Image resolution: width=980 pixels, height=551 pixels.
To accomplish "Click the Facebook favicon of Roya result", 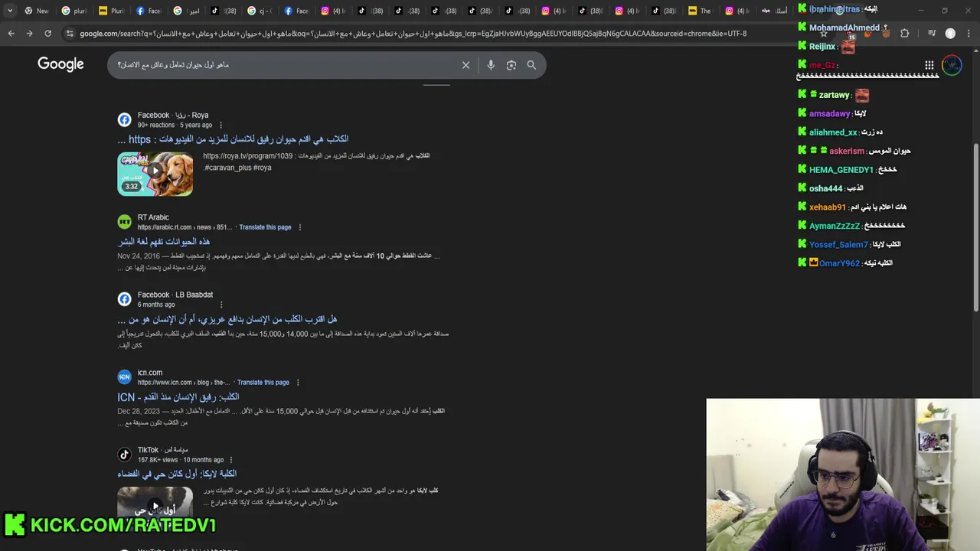I will 124,120.
